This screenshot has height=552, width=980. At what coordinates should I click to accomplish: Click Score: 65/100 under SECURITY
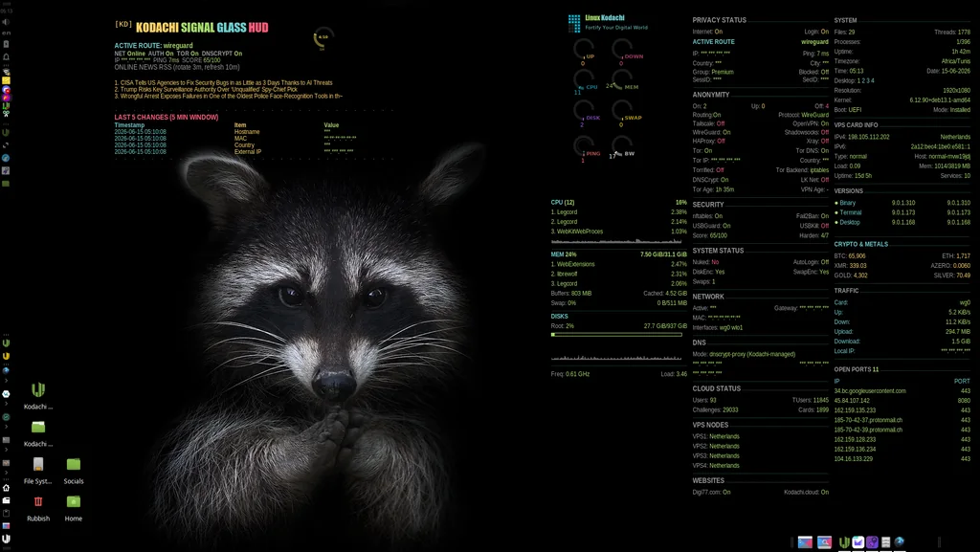pyautogui.click(x=709, y=236)
